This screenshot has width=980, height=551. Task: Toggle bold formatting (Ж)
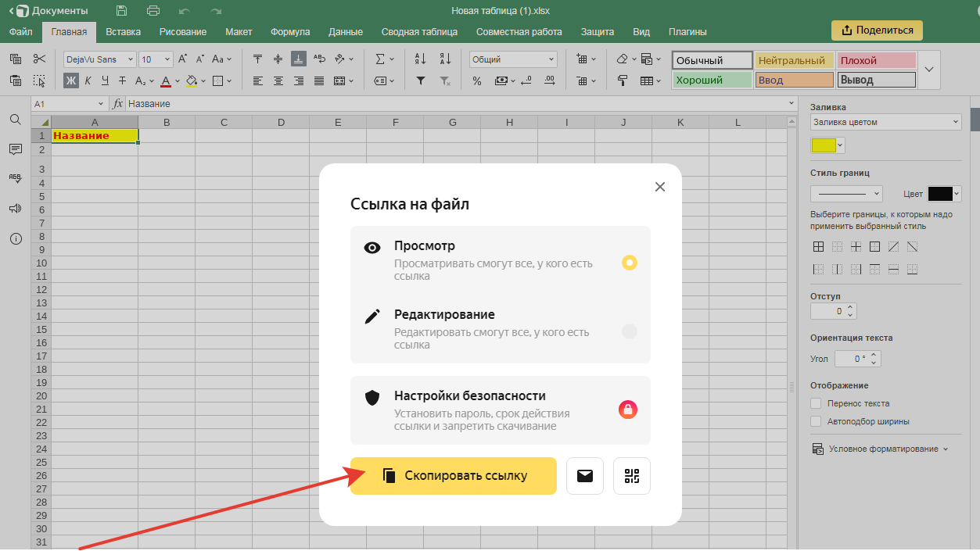pyautogui.click(x=71, y=81)
